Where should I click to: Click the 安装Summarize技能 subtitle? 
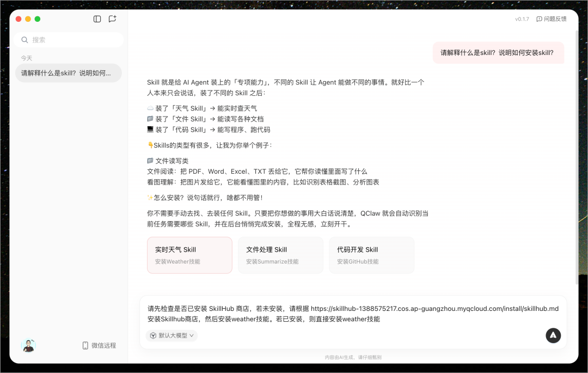pos(272,262)
